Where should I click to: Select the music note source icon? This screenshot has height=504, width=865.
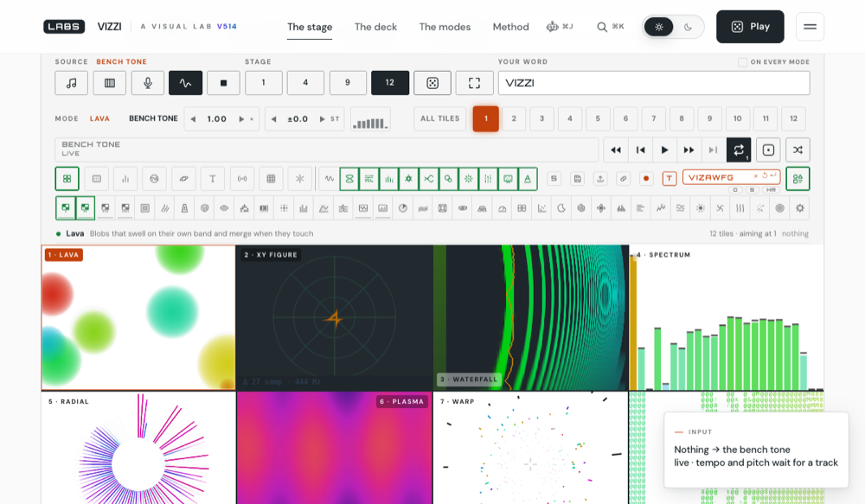coord(71,83)
